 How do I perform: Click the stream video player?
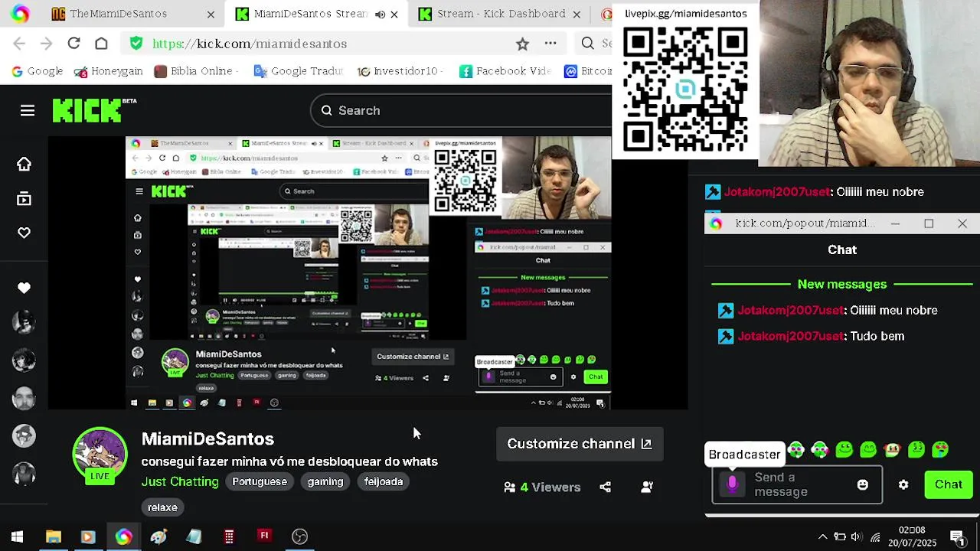click(368, 273)
